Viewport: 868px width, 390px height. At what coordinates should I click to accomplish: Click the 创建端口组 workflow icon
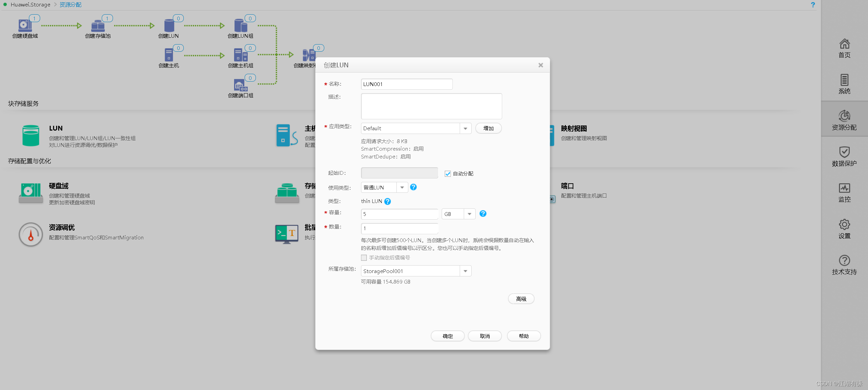click(241, 85)
